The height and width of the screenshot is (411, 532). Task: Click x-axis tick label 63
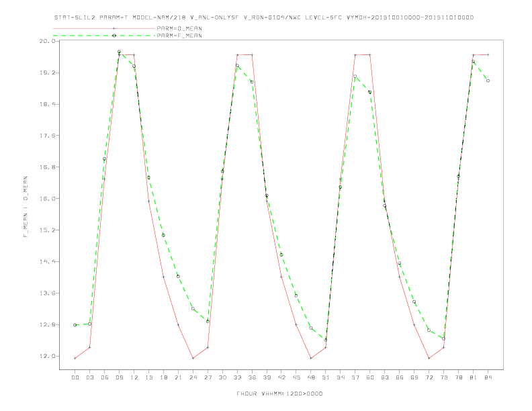(385, 377)
